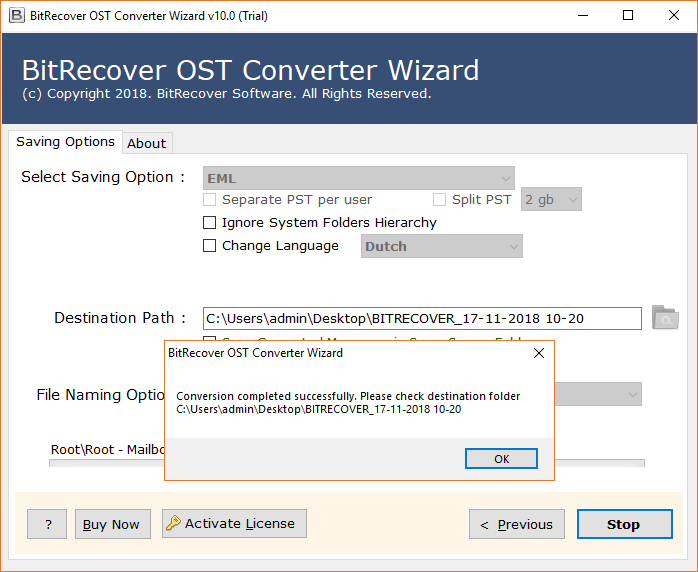Go back with the Previous button

coord(517,524)
